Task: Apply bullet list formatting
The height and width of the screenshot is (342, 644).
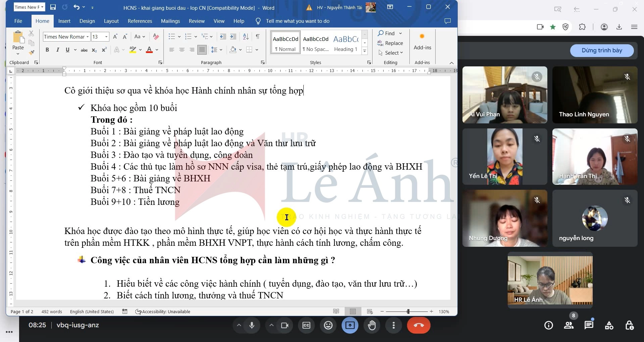Action: click(x=172, y=37)
